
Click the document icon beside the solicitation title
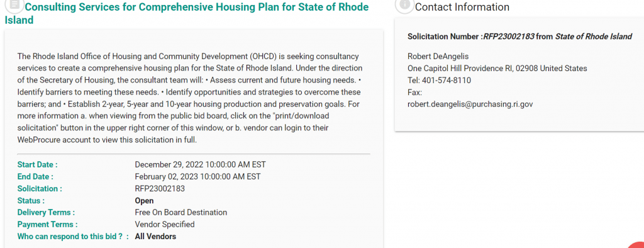click(14, 5)
